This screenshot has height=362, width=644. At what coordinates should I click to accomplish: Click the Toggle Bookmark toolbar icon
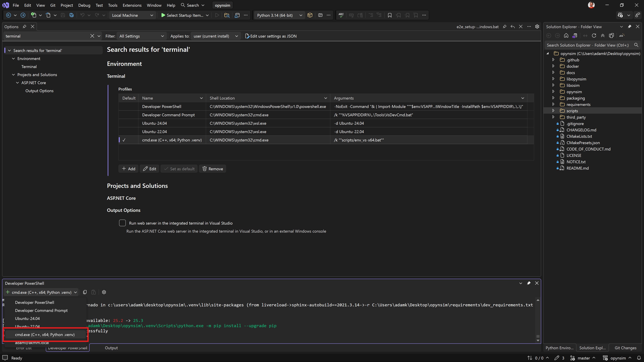389,15
